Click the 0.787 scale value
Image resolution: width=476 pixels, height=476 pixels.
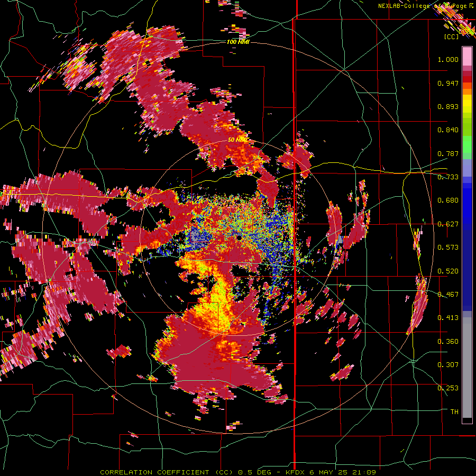(x=448, y=153)
